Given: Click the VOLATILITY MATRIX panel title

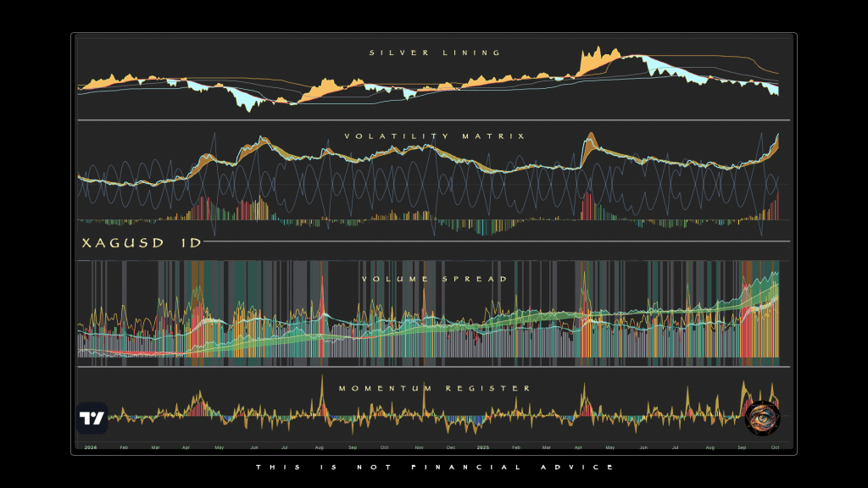Looking at the screenshot, I should (435, 136).
